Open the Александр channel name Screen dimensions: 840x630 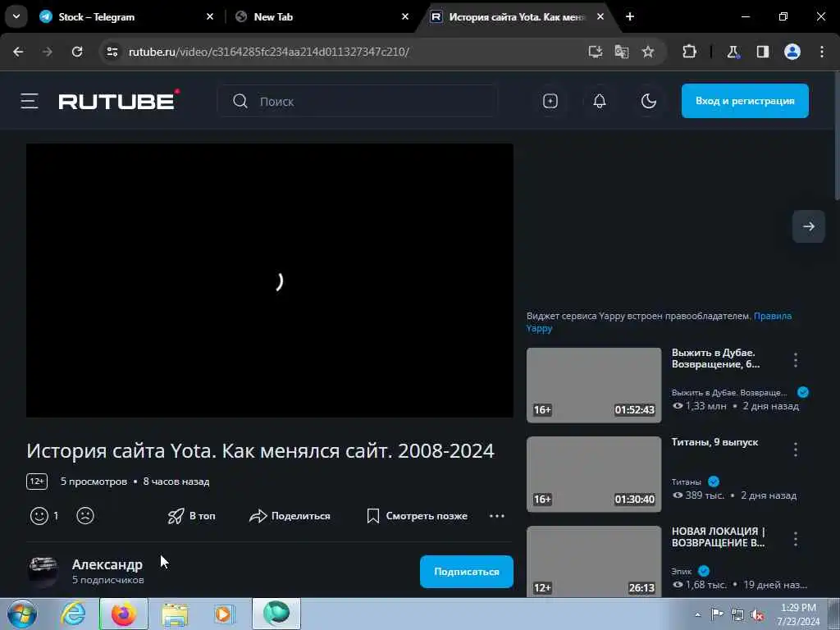[x=107, y=564]
